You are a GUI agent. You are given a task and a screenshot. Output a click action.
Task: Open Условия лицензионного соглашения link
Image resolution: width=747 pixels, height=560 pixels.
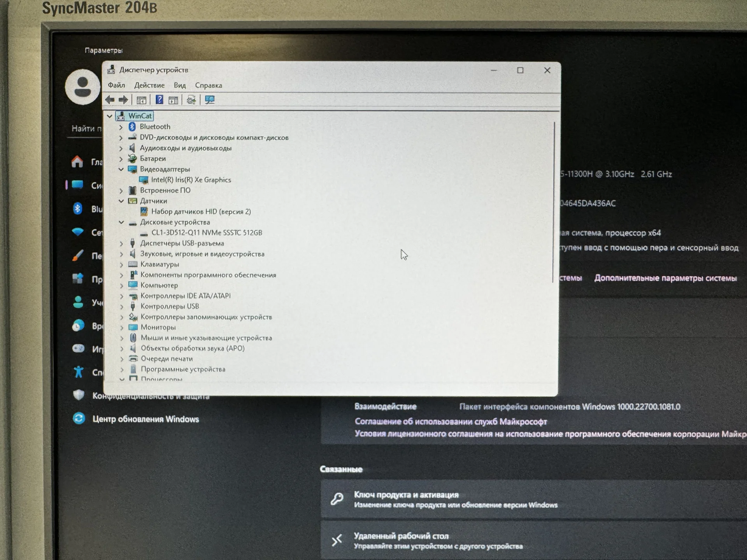click(551, 434)
